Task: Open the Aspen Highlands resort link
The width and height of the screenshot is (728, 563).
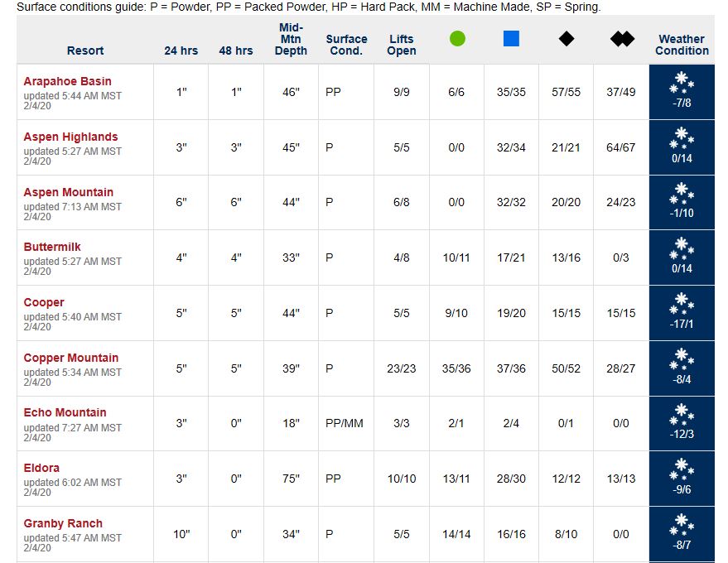Action: click(x=70, y=137)
